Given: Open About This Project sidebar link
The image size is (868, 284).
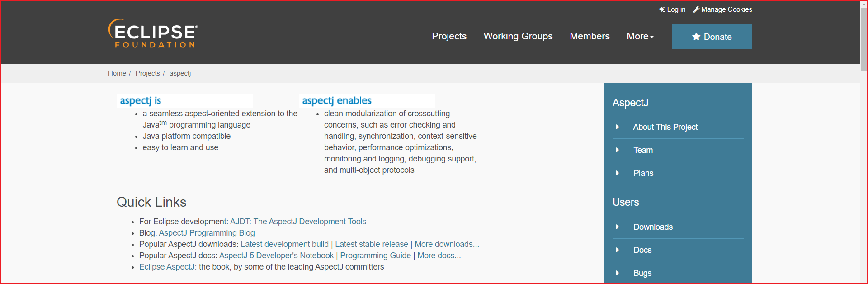Looking at the screenshot, I should 665,127.
